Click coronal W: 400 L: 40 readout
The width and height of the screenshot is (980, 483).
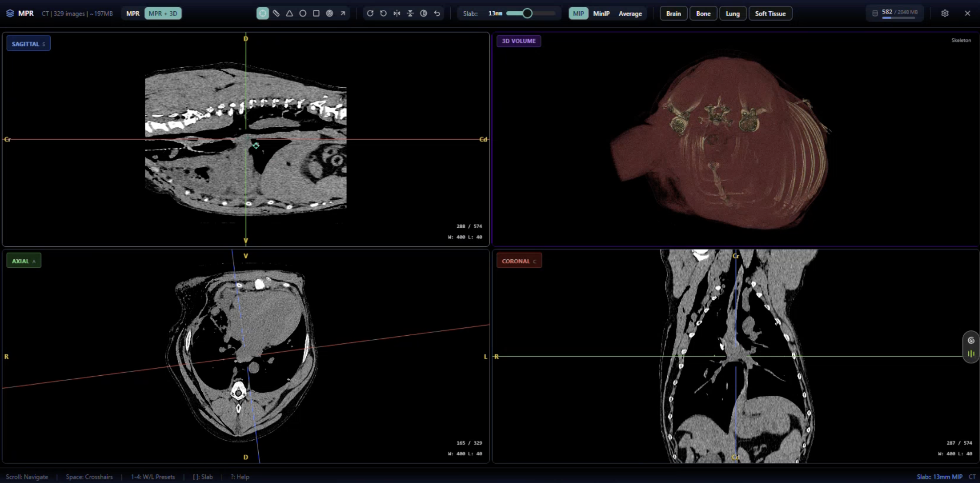(955, 454)
